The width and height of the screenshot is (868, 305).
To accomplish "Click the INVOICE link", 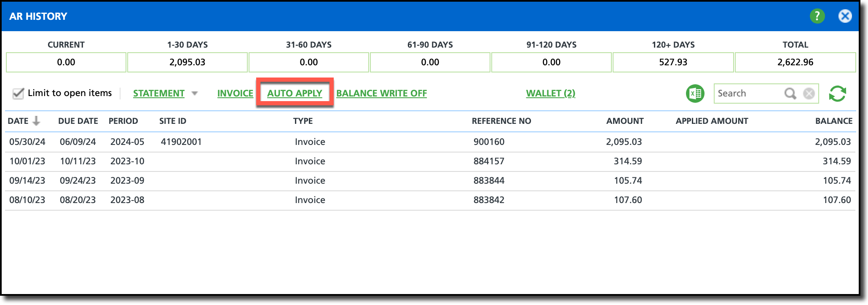I will 235,94.
